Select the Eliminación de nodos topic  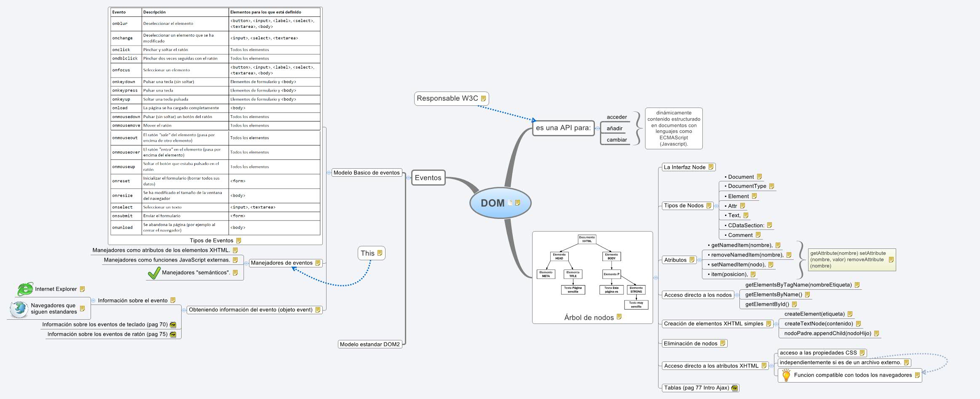[x=690, y=343]
